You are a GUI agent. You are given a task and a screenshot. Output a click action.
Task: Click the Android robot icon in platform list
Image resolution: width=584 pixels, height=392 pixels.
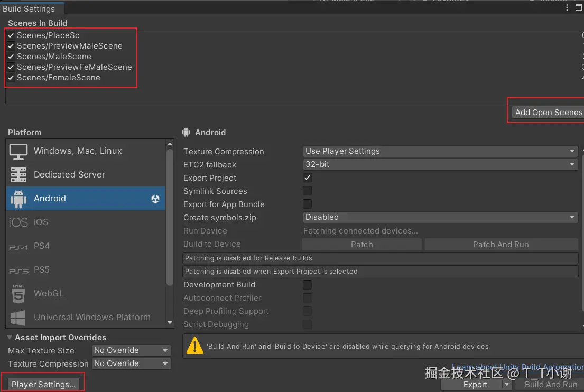pyautogui.click(x=18, y=199)
